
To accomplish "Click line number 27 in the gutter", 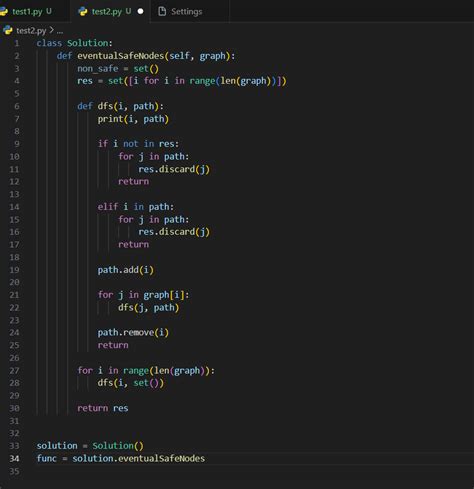I will point(14,371).
